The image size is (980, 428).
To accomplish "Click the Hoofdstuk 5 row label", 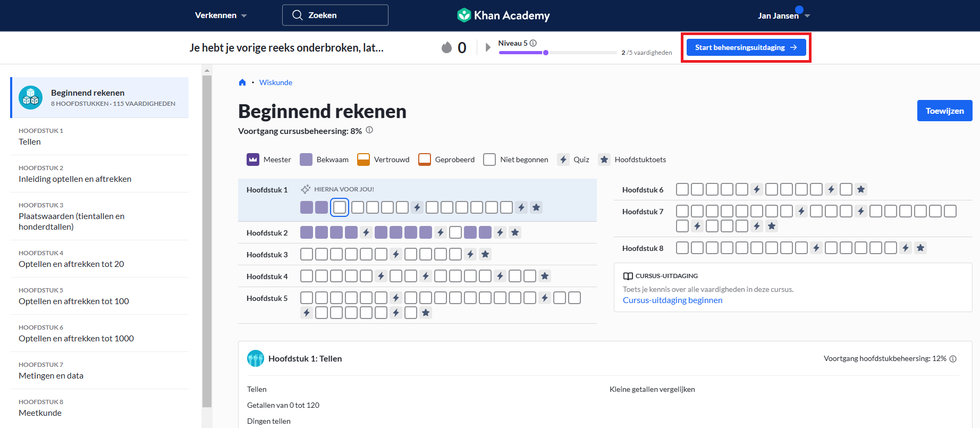I will click(x=267, y=298).
